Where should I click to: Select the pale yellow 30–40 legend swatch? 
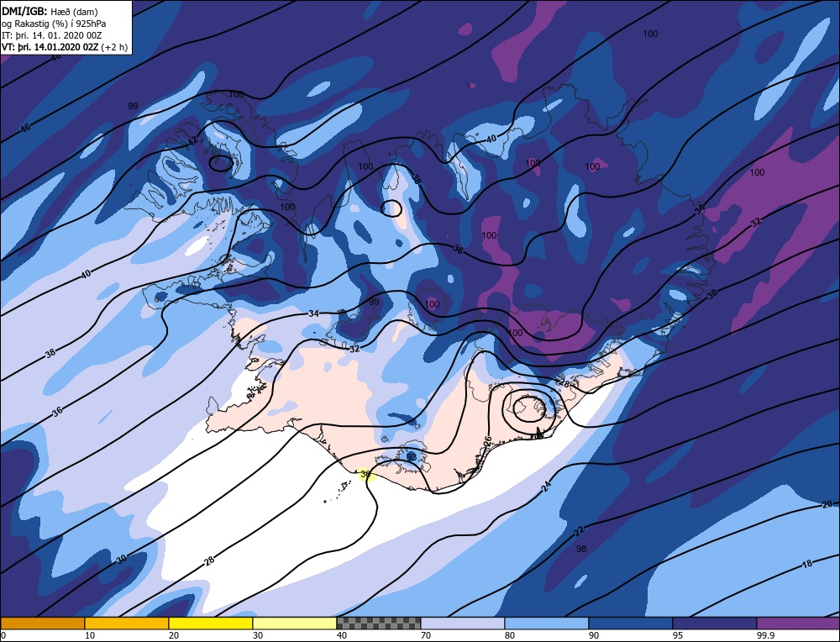point(295,624)
